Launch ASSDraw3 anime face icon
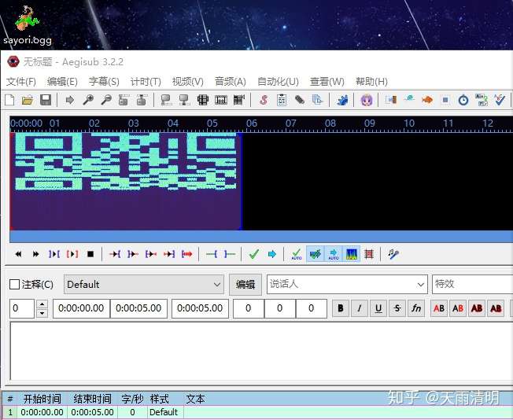The height and width of the screenshot is (420, 513). coord(367,100)
